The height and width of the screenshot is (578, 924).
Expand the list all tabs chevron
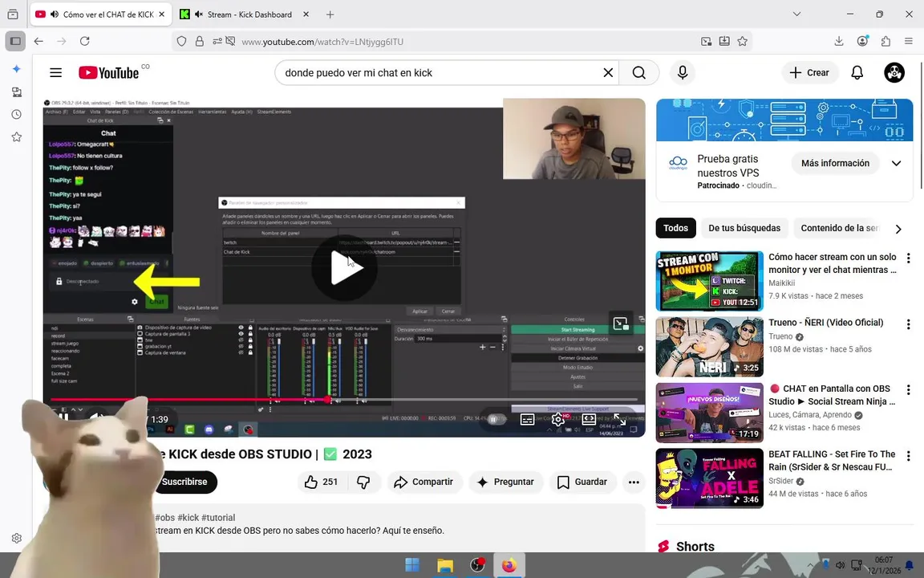(x=796, y=14)
